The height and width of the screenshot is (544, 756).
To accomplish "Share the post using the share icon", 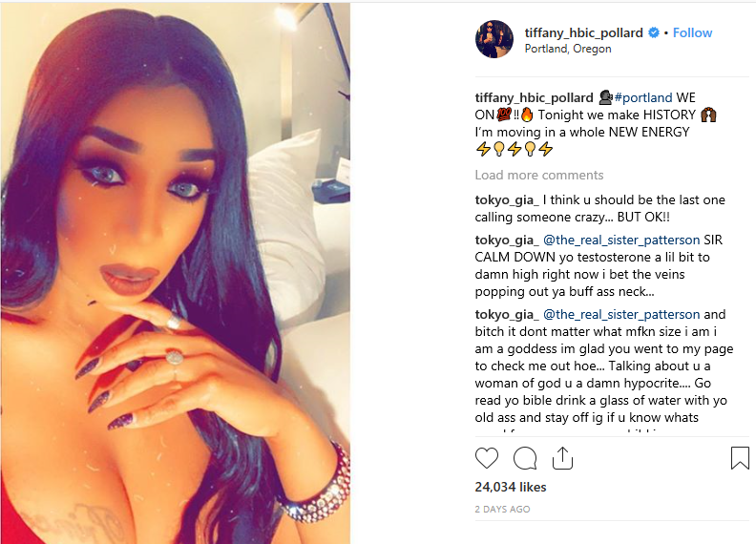I will (562, 458).
